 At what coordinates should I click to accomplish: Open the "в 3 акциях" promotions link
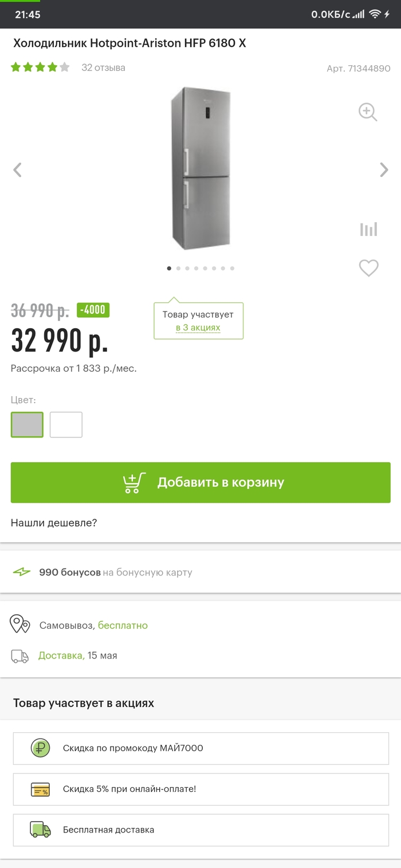click(198, 328)
